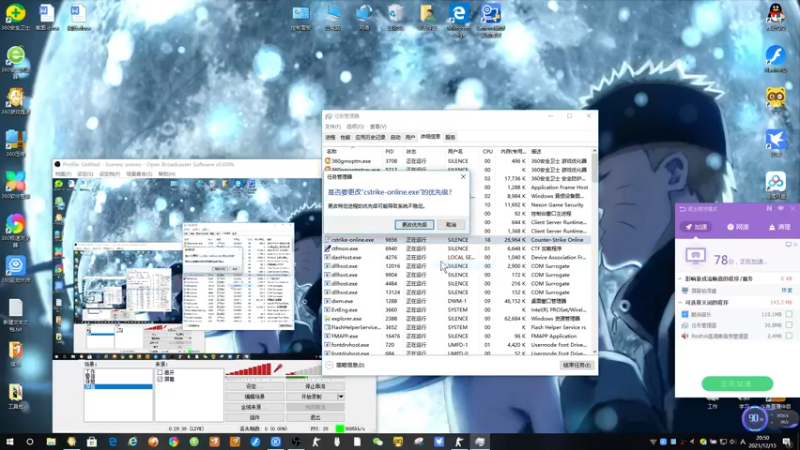Toggle first source checkbox in OBS sources
Viewport: 800px width, 450px height.
160,373
